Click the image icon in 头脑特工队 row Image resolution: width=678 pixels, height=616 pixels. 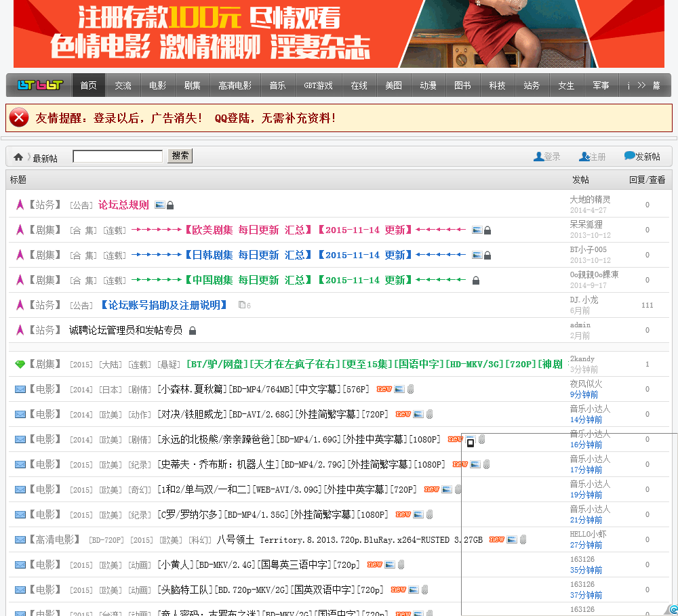tap(414, 590)
